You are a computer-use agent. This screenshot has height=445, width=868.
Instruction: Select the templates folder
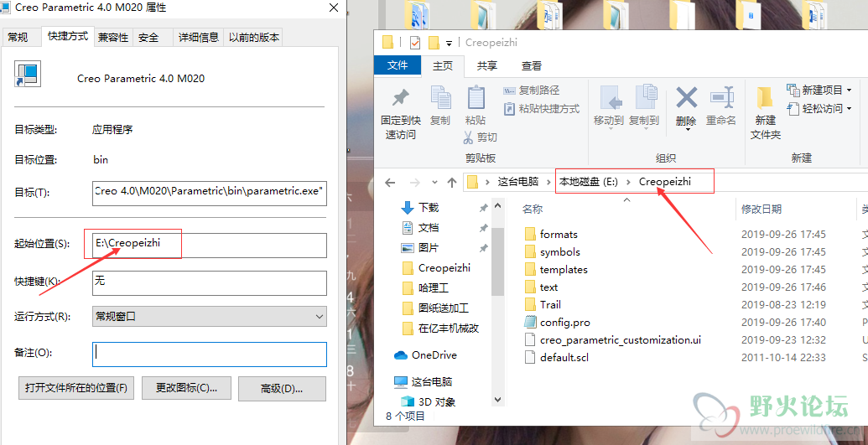pyautogui.click(x=564, y=270)
